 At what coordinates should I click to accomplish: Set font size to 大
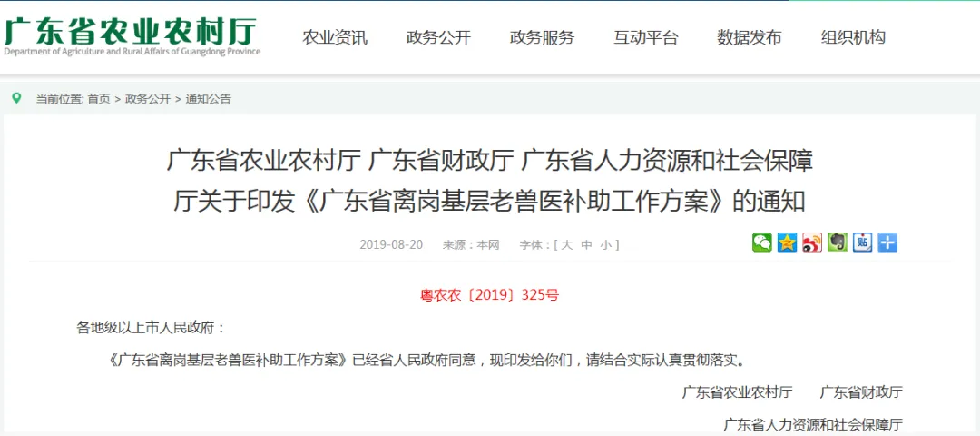pos(567,244)
